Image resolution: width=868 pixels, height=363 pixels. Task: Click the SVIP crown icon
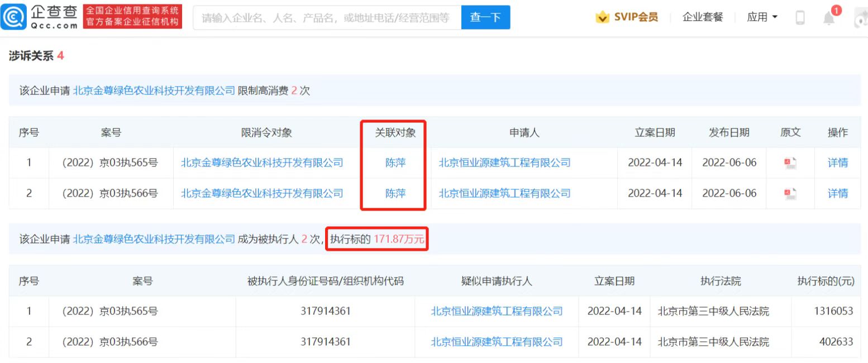click(602, 17)
